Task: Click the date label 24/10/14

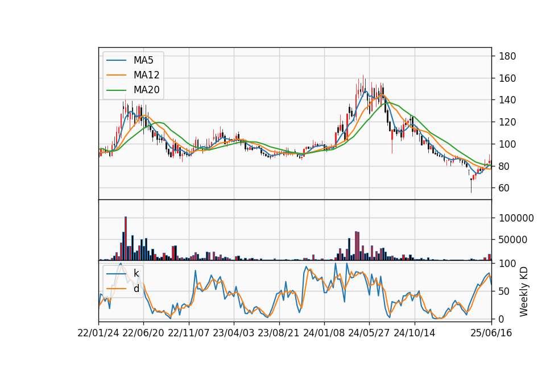Action: click(x=415, y=333)
